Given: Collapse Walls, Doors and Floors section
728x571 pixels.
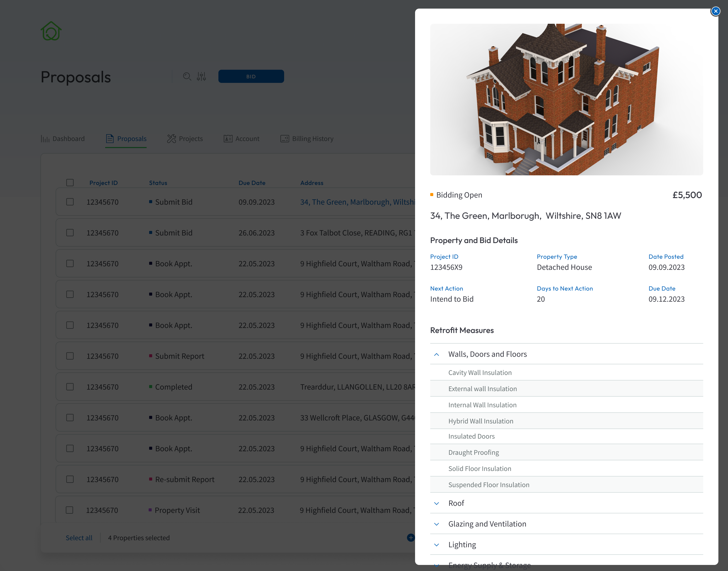Looking at the screenshot, I should coord(436,354).
